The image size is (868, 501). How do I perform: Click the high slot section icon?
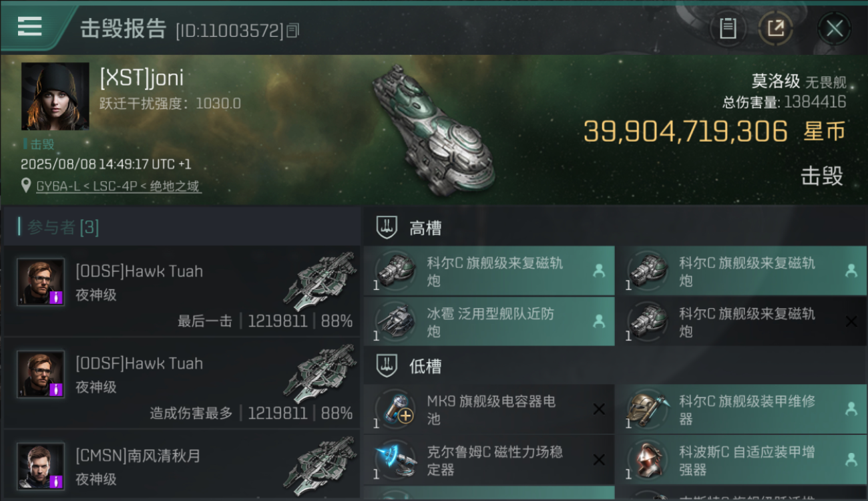[387, 228]
